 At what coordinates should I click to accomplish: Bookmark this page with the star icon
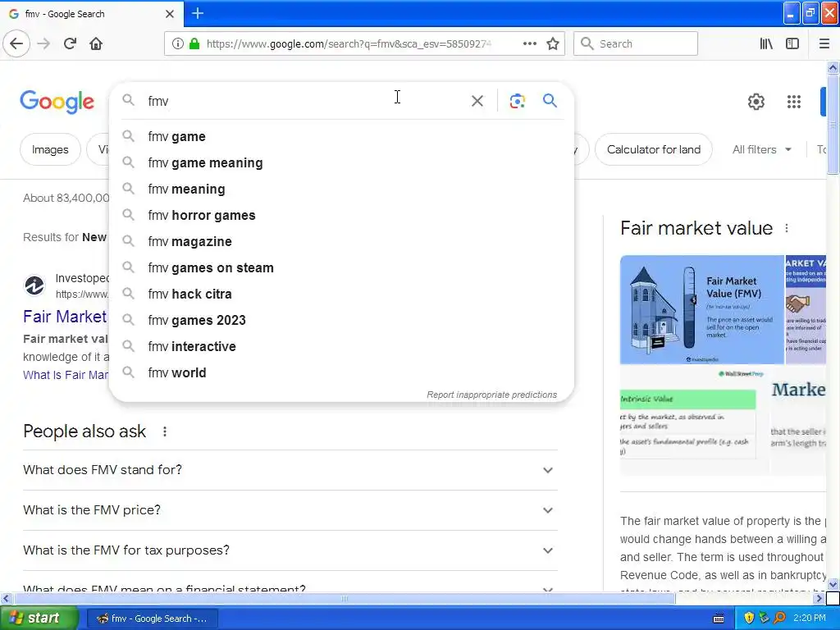(553, 44)
